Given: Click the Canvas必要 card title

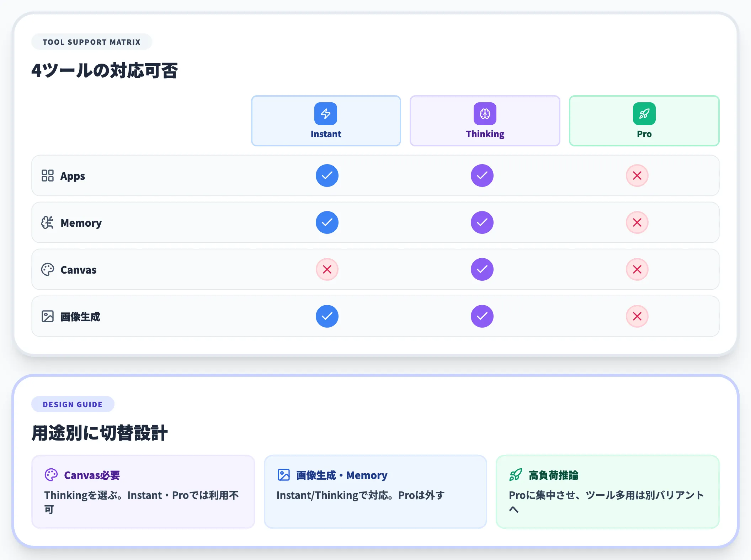Looking at the screenshot, I should 92,475.
